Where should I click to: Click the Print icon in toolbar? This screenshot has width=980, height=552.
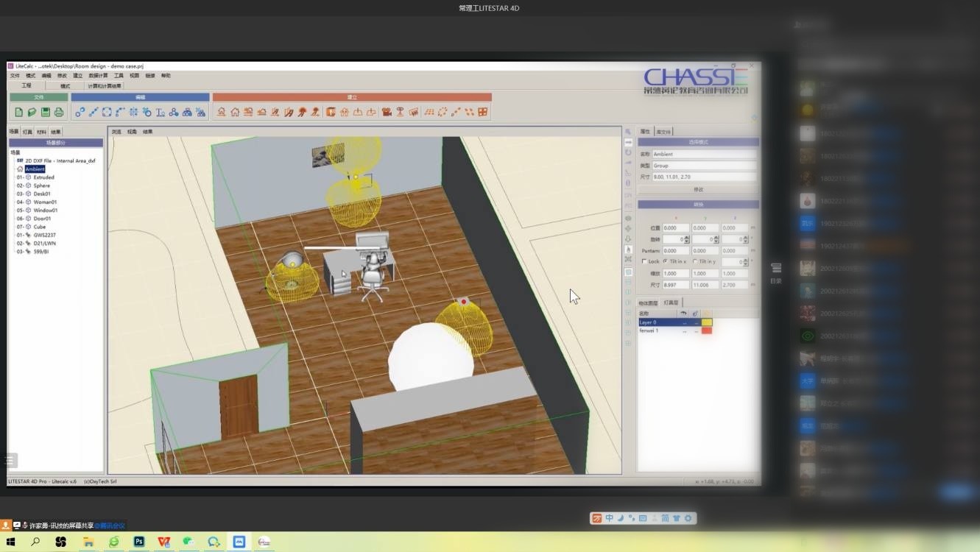59,112
